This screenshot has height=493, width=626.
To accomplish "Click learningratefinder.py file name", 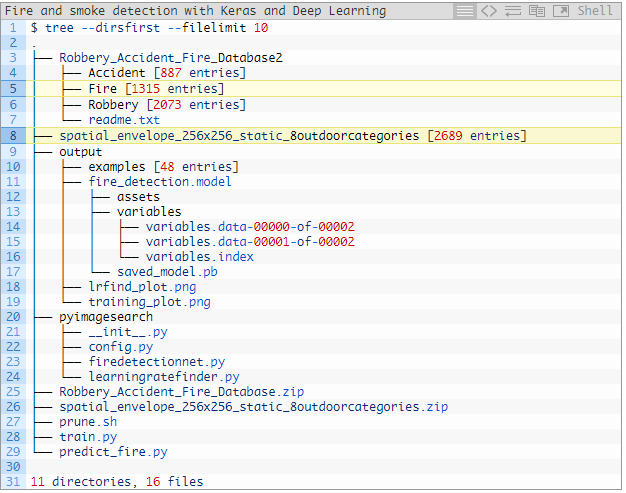I will point(164,377).
